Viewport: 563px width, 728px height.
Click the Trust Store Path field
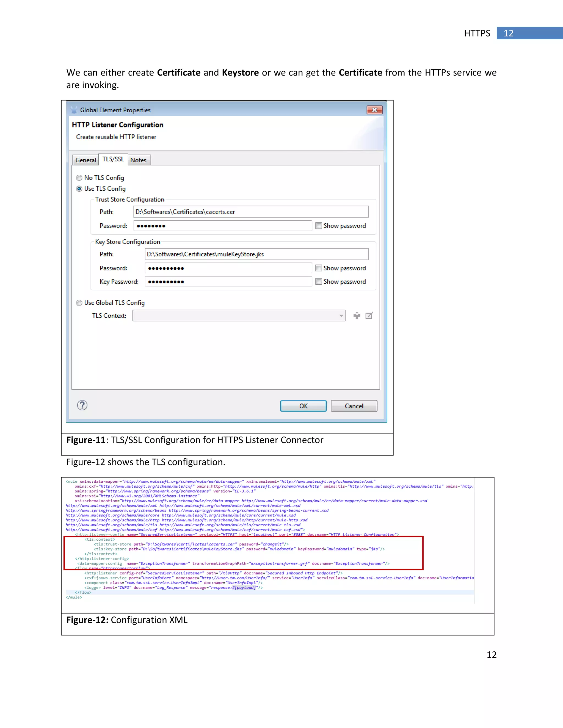click(251, 212)
